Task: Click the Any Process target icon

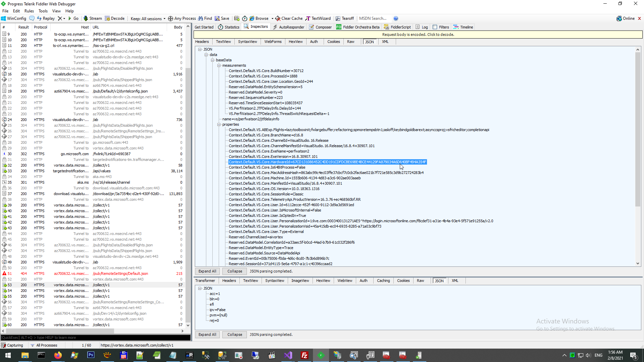Action: [x=170, y=18]
